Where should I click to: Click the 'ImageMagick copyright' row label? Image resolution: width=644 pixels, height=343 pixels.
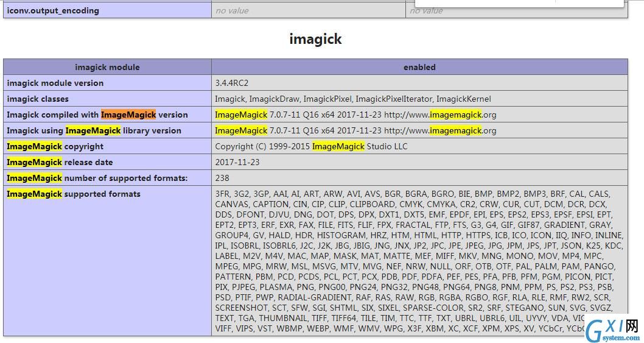55,146
